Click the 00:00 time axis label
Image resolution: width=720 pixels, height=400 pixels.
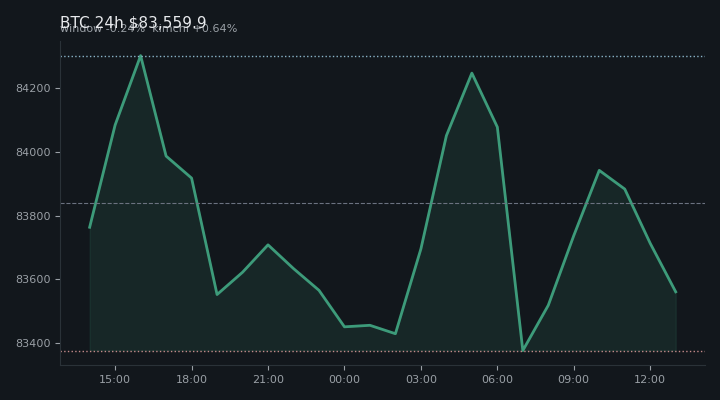[344, 379]
